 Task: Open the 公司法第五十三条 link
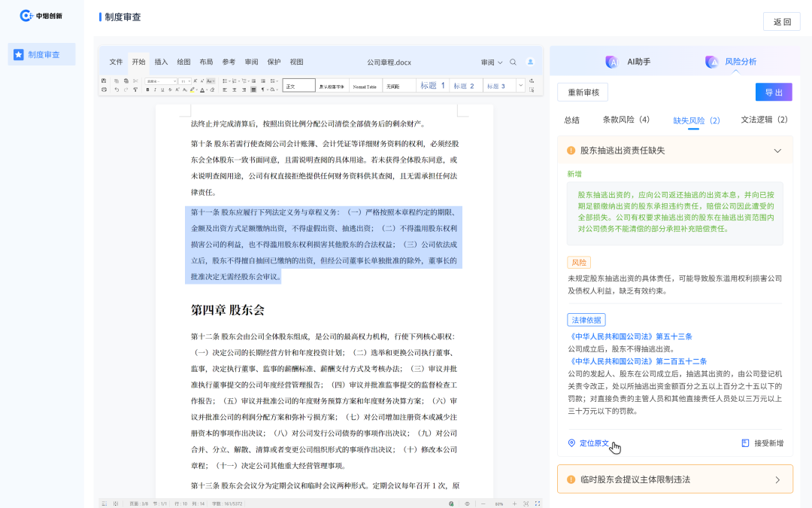[631, 336]
